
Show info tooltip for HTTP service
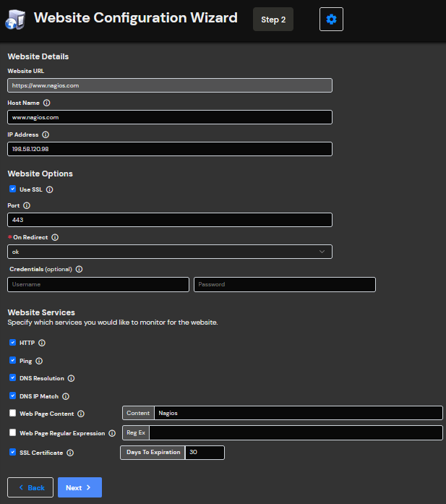pyautogui.click(x=42, y=343)
